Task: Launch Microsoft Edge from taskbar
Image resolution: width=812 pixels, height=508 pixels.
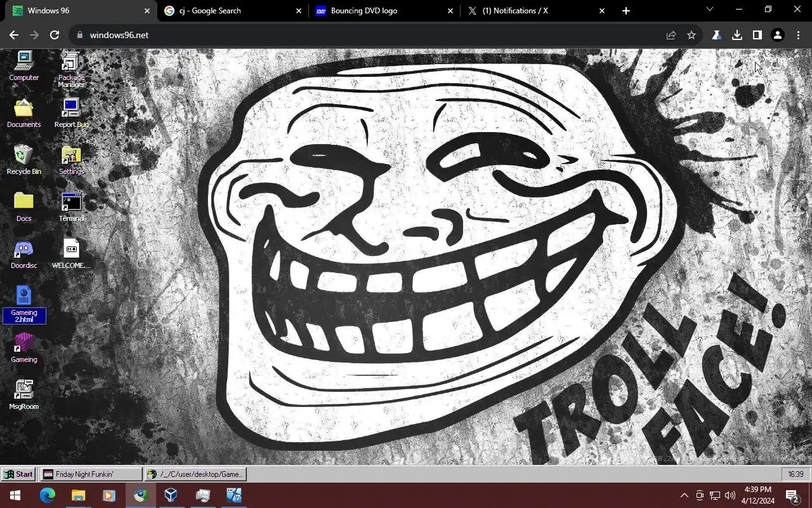Action: point(48,495)
